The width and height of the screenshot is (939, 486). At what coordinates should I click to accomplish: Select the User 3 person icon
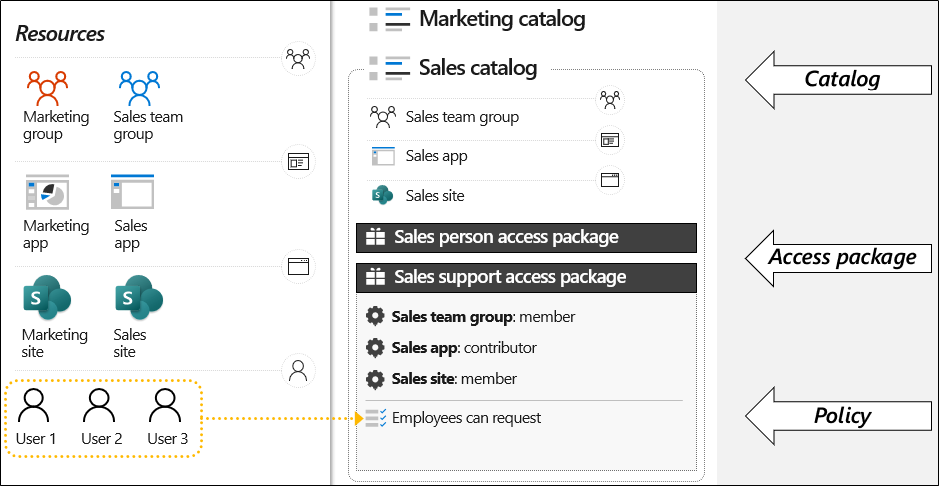pyautogui.click(x=166, y=407)
